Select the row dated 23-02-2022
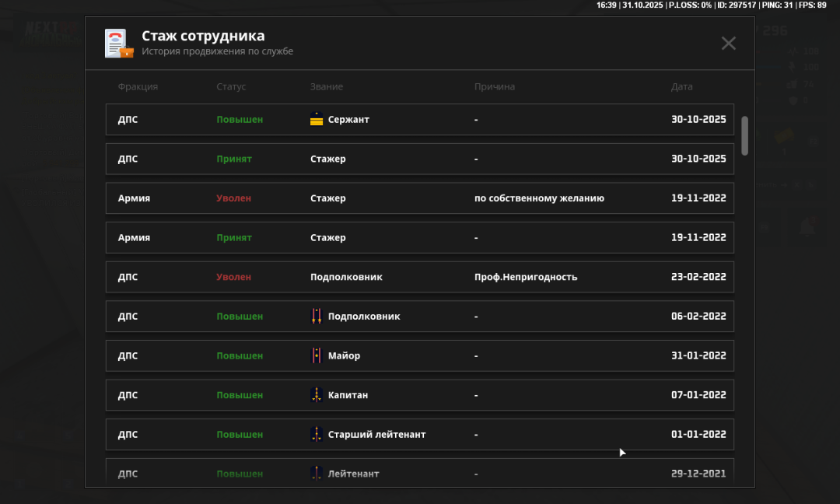This screenshot has height=504, width=840. (419, 277)
